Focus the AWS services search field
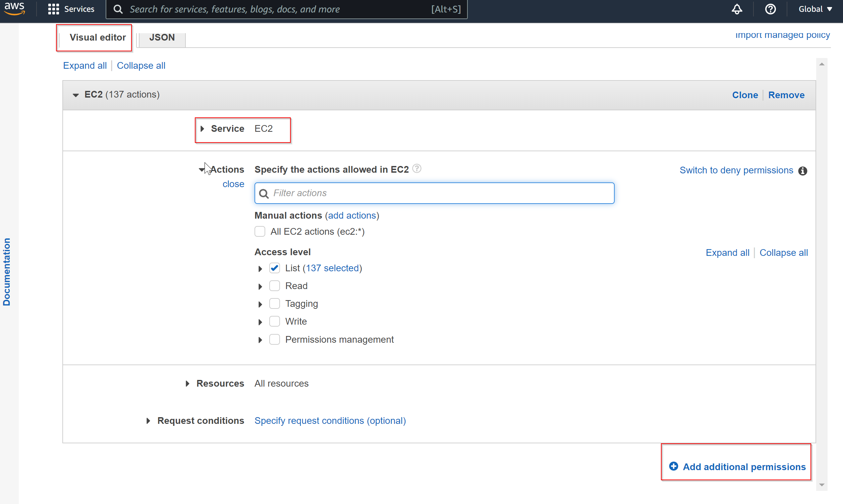 [286, 9]
